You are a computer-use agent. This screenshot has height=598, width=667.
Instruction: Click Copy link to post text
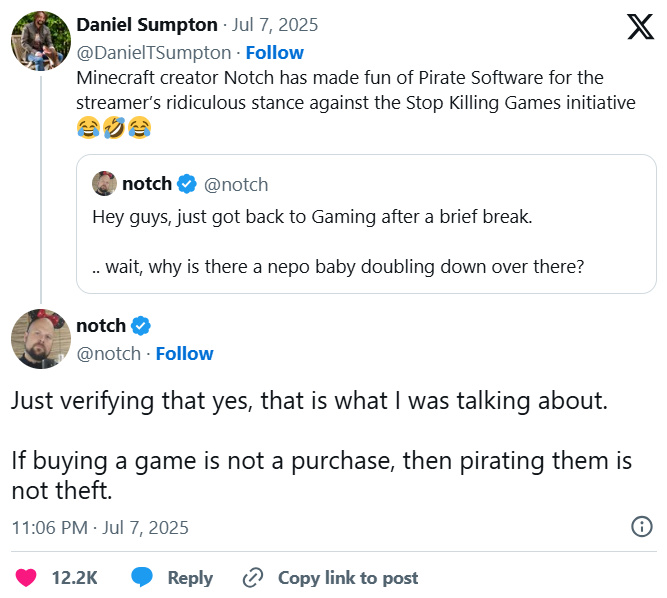(x=348, y=577)
